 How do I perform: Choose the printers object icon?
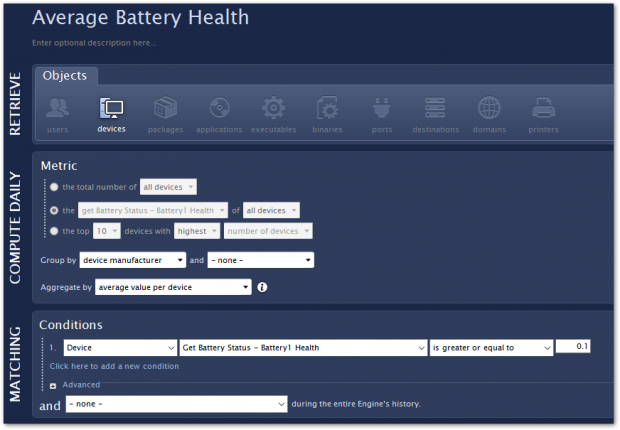coord(543,108)
